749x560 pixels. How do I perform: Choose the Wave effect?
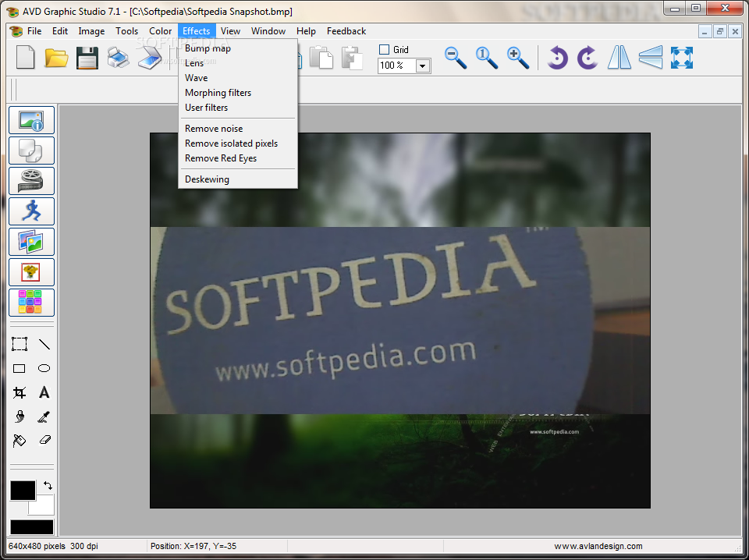238,78
